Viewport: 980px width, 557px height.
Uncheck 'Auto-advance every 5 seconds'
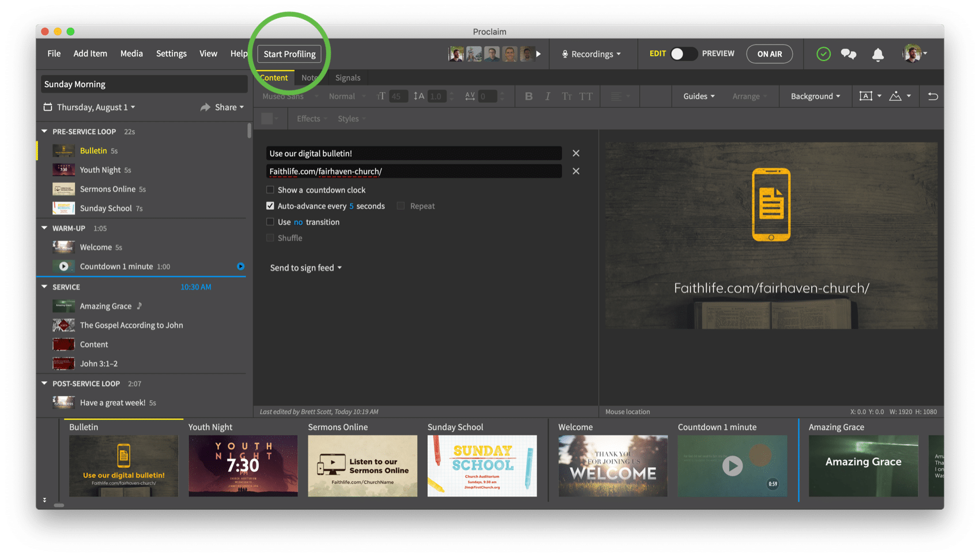coord(270,206)
